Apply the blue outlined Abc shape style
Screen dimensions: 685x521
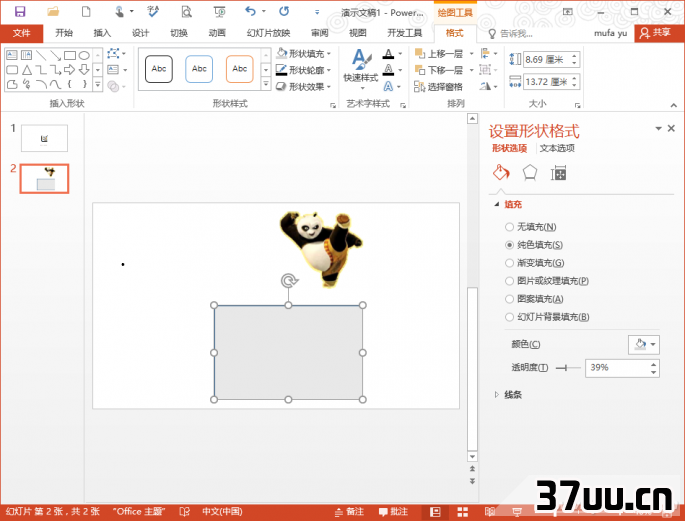point(199,69)
